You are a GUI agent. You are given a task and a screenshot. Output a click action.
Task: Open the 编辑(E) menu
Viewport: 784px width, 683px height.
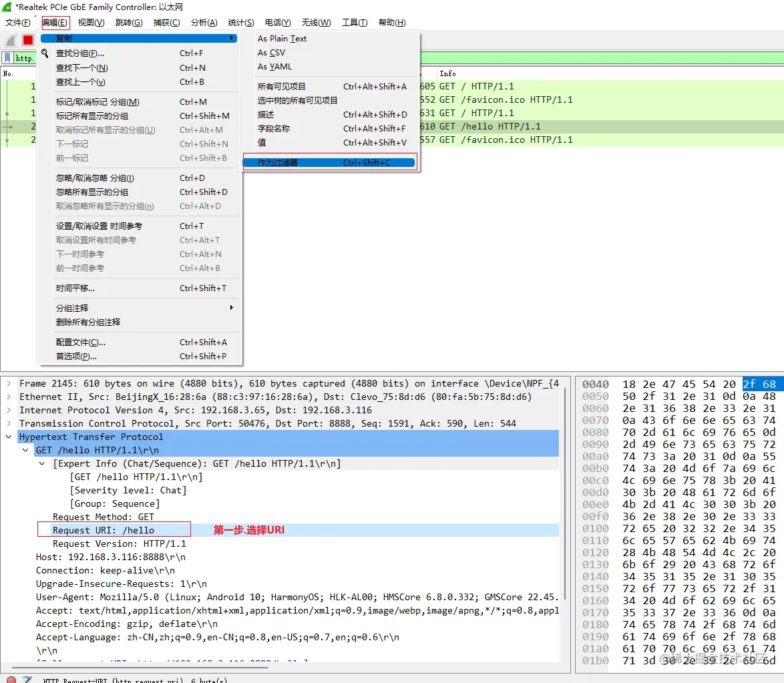pyautogui.click(x=55, y=23)
